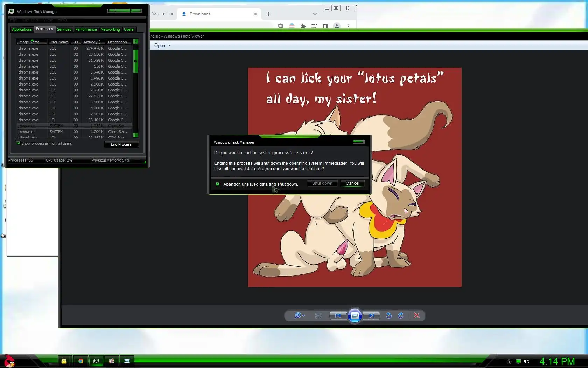
Task: Open the uBlock shield extension icon
Action: point(281,26)
